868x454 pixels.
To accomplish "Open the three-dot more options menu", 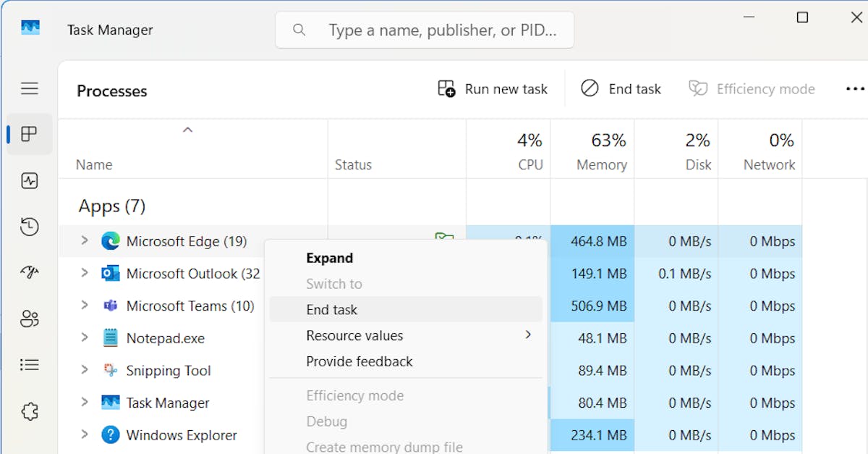I will tap(854, 88).
